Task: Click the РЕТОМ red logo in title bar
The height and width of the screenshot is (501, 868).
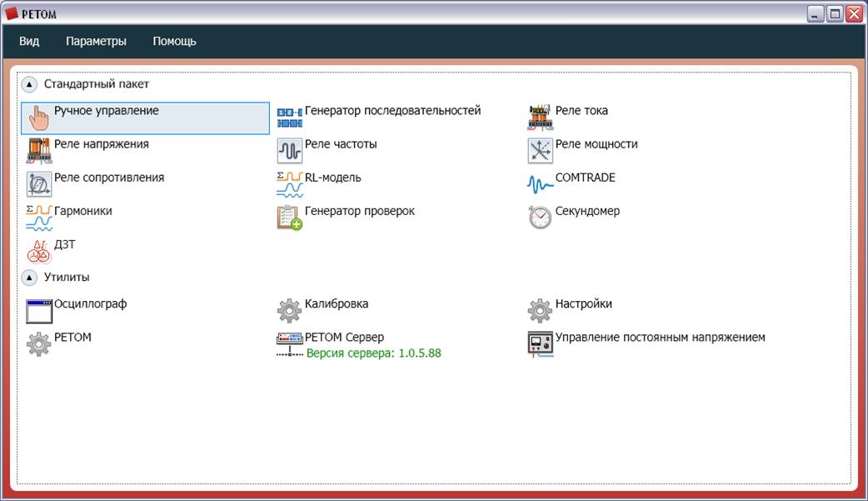Action: coord(12,13)
